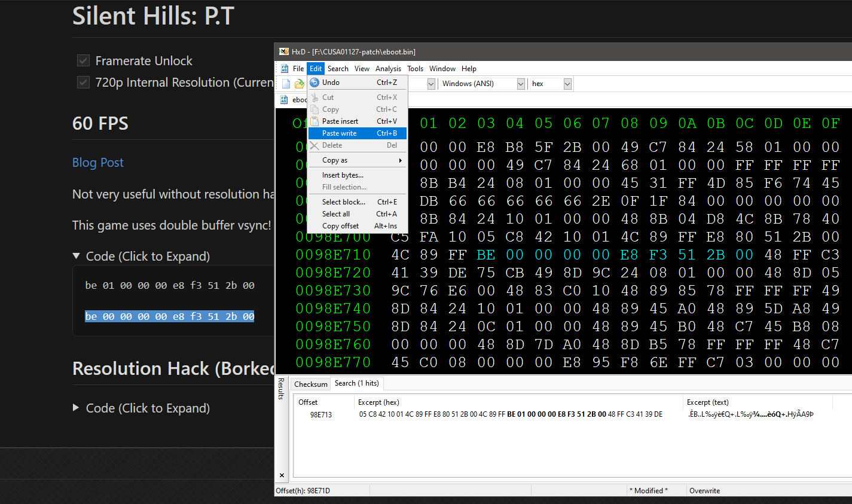Click byte 9C at start of row 0098E730

(x=400, y=291)
